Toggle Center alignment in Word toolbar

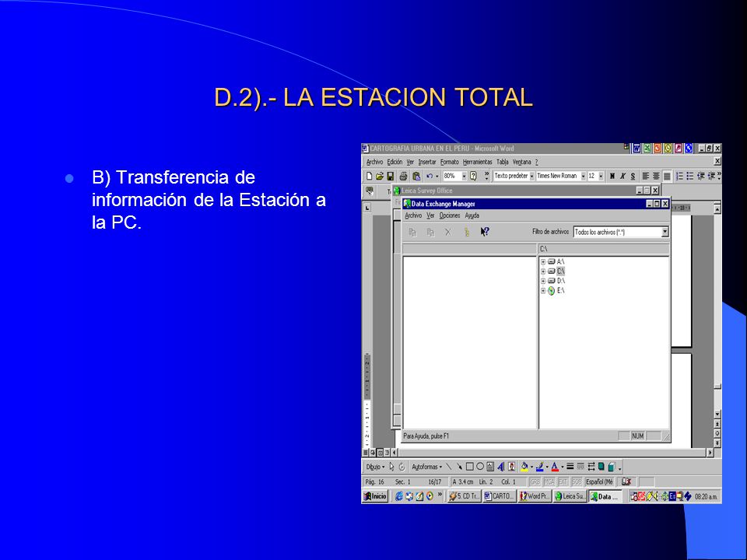click(656, 176)
